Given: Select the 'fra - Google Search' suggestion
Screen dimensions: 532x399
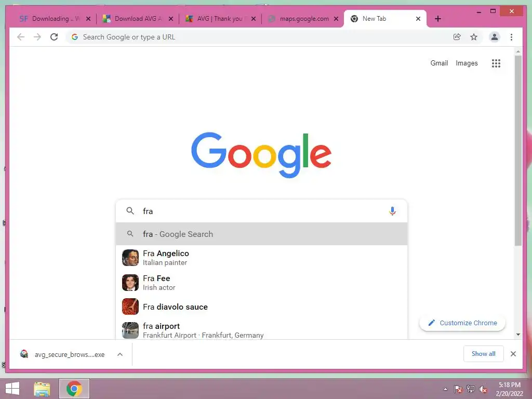Looking at the screenshot, I should [262, 234].
